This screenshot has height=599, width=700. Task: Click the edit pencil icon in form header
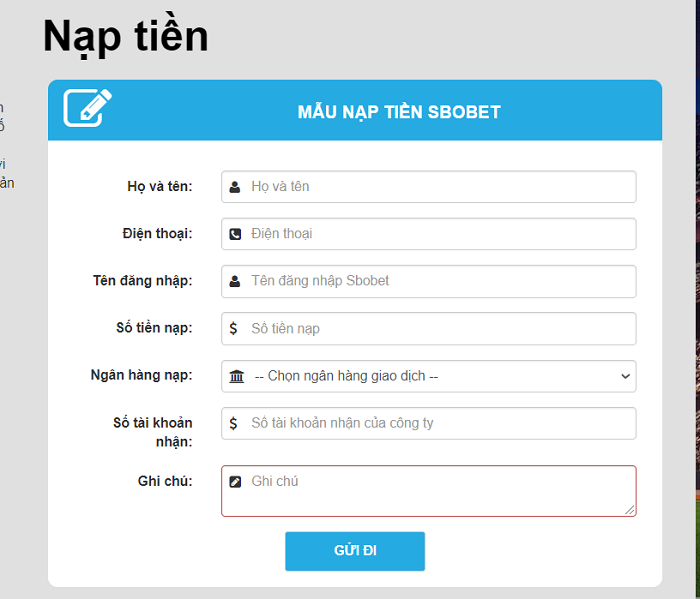87,108
